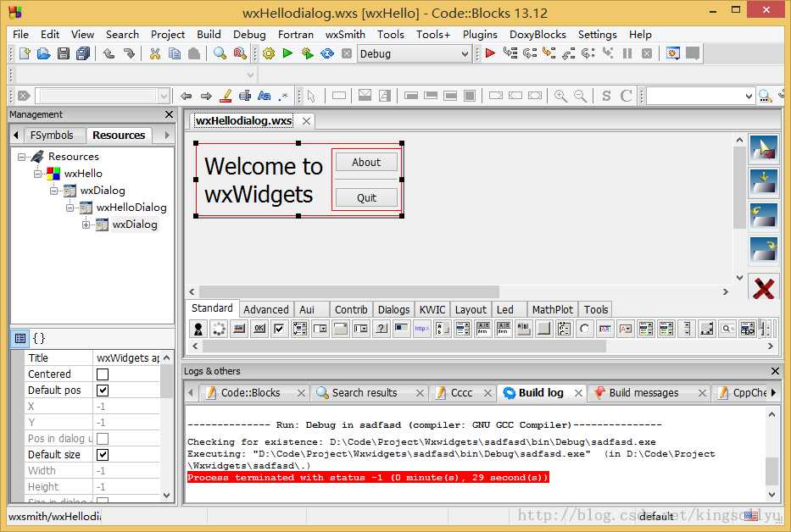Open the Debug build target dropdown
The image size is (791, 532).
(x=465, y=54)
